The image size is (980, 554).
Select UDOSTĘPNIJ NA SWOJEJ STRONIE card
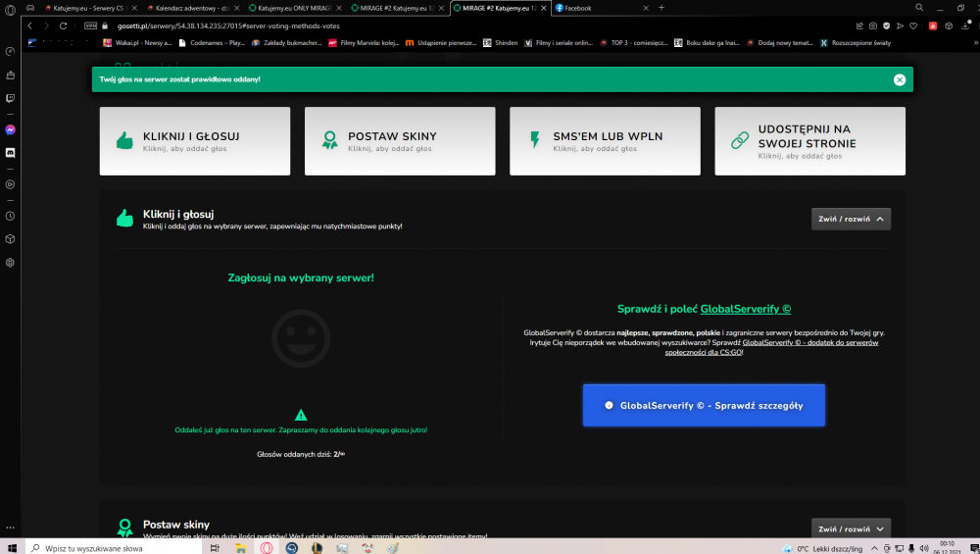point(810,140)
